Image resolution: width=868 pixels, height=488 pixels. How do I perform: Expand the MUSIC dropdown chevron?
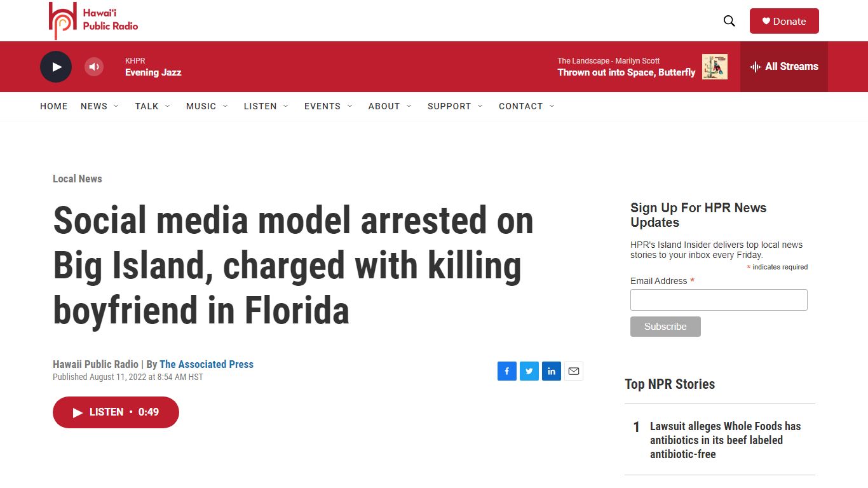click(x=225, y=106)
